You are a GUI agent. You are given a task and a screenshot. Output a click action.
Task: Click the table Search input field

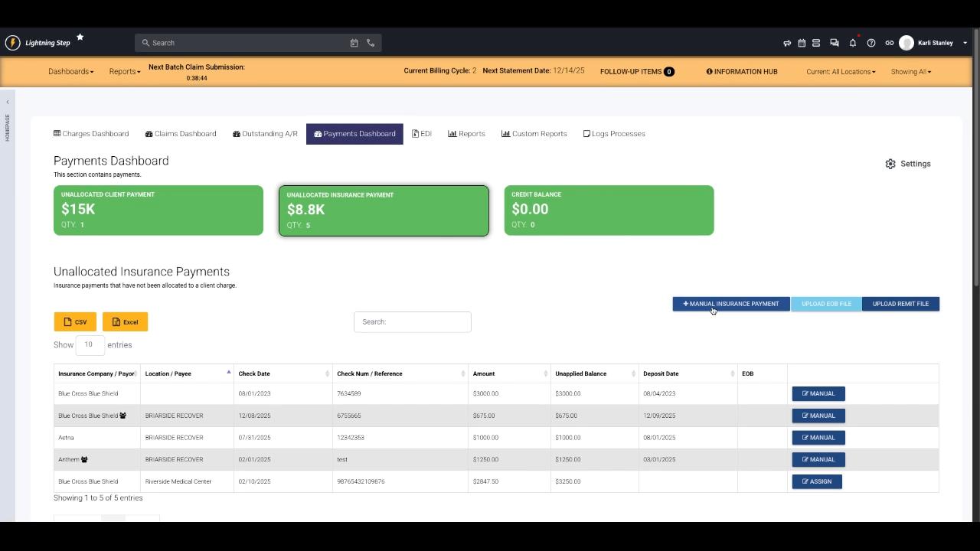click(412, 322)
